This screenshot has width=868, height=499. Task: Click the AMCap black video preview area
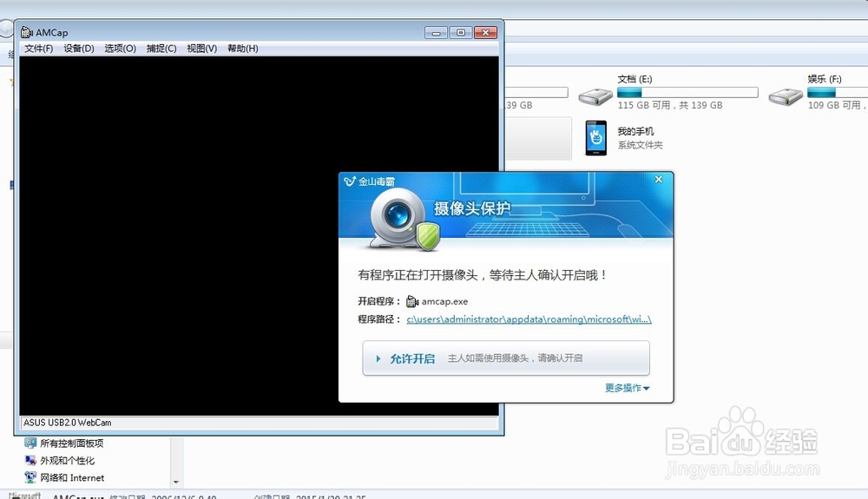pos(259,236)
